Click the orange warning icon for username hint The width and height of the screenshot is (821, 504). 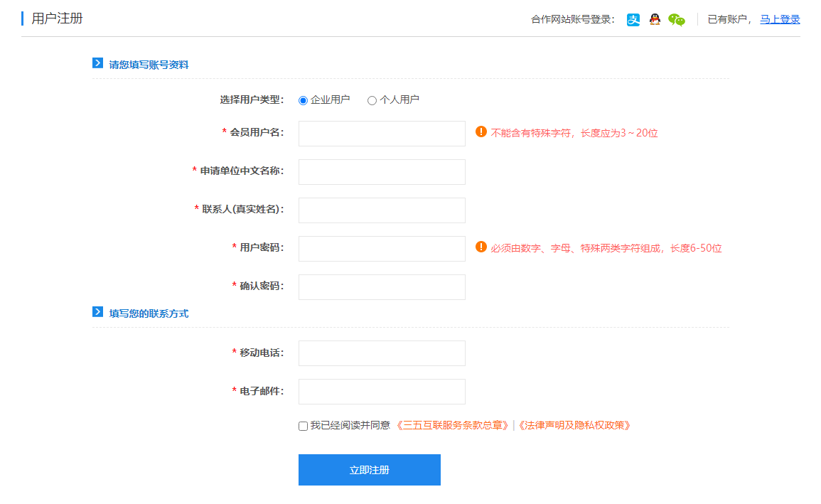click(x=481, y=132)
